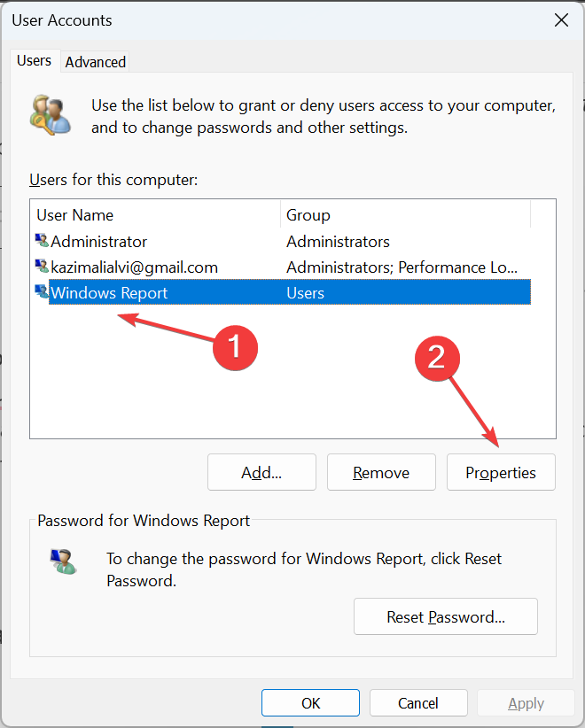Click the Windows Report user icon
585x728 pixels.
pyautogui.click(x=42, y=292)
